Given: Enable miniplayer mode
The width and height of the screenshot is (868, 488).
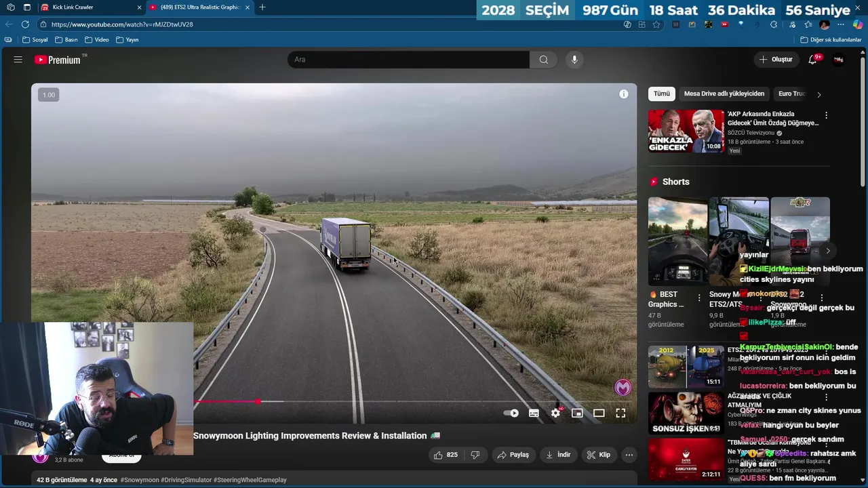Looking at the screenshot, I should click(577, 413).
